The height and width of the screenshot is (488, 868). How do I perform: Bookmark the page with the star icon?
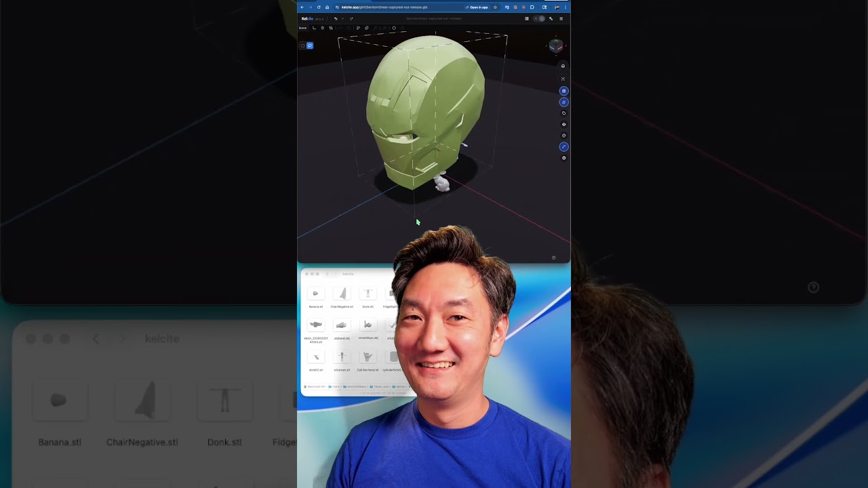(x=495, y=7)
